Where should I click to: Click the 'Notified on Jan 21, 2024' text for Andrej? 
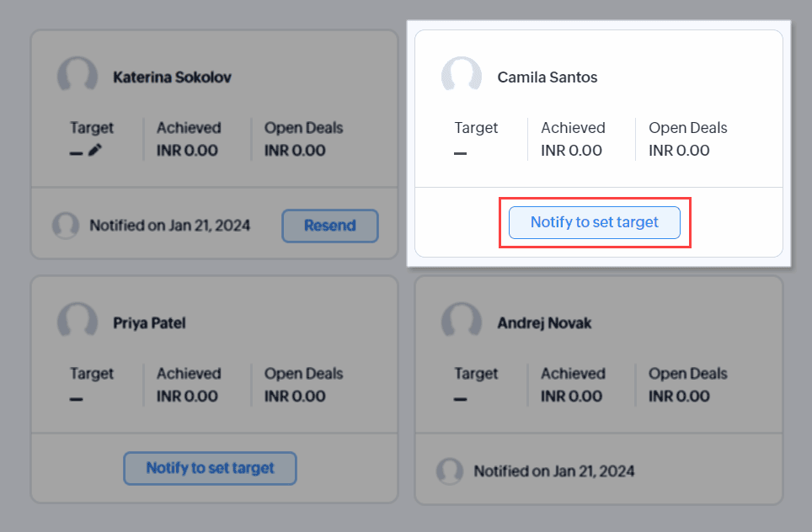(x=553, y=471)
